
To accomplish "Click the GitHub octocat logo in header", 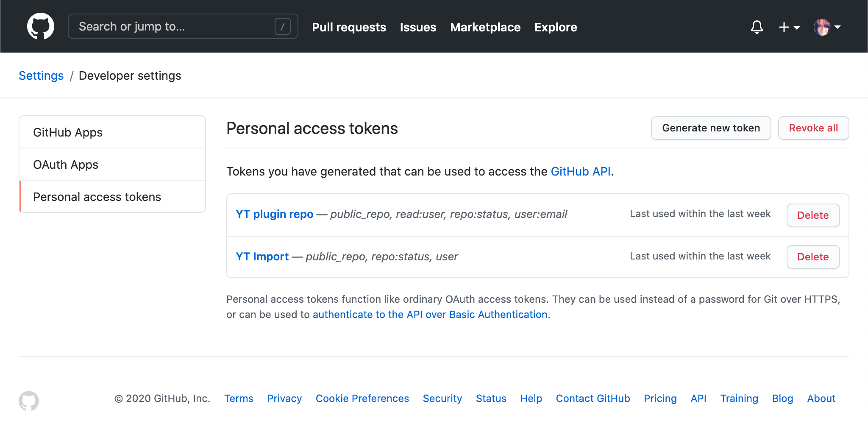I will [41, 26].
